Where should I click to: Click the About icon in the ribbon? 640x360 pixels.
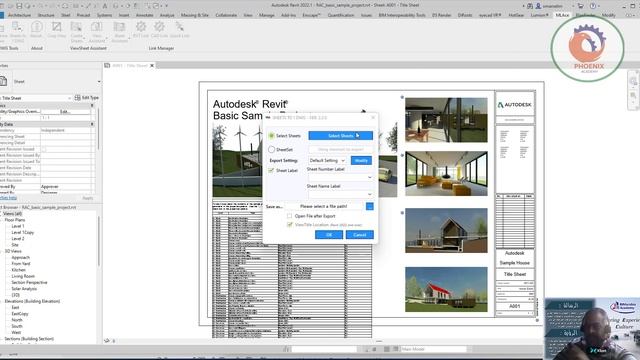point(36,27)
